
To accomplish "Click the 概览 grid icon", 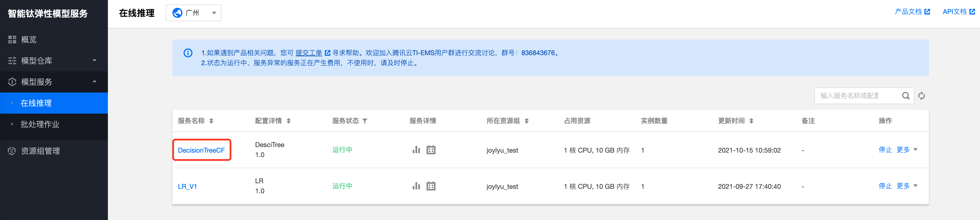I will 12,40.
